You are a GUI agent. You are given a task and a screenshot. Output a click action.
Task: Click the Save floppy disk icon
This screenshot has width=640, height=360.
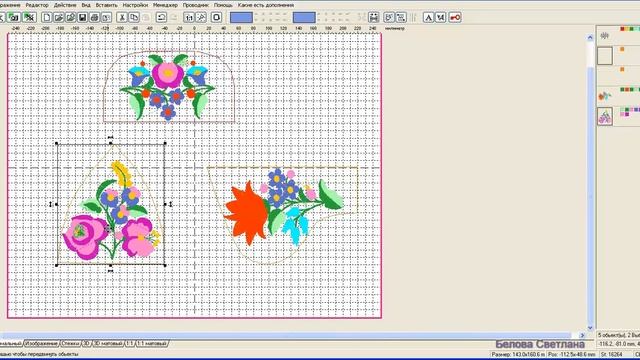point(82,17)
